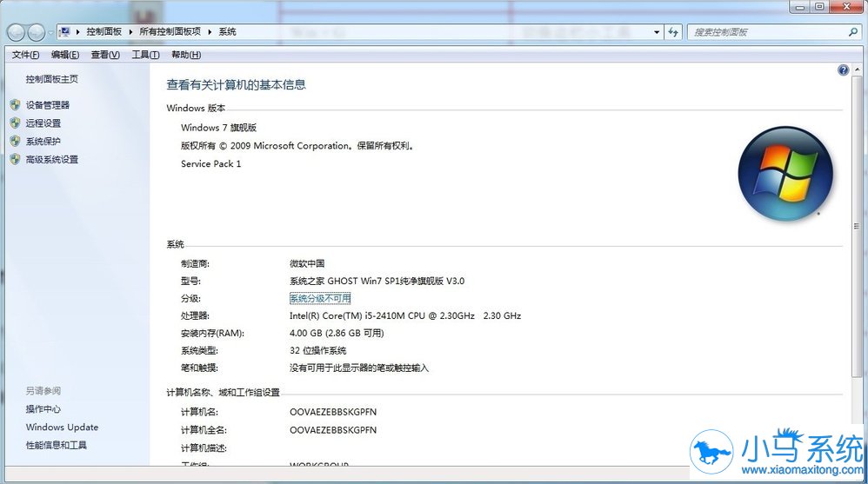Click shield icon next to 设备管理器
The image size is (868, 484).
[16, 104]
